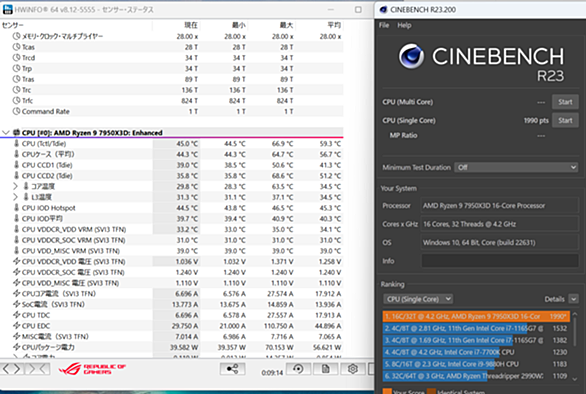Image resolution: width=586 pixels, height=394 pixels.
Task: Click the clock icon beside Tcas
Action: click(16, 47)
